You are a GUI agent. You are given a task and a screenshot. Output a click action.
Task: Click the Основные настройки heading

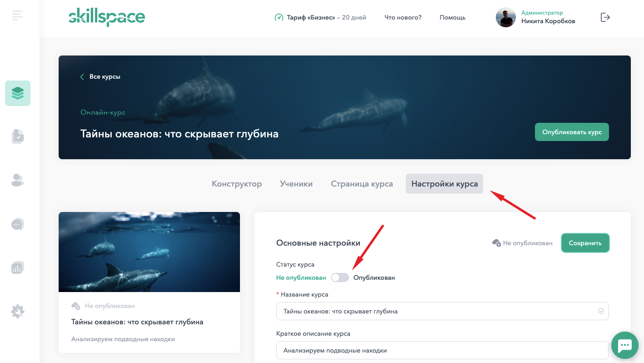pyautogui.click(x=318, y=243)
